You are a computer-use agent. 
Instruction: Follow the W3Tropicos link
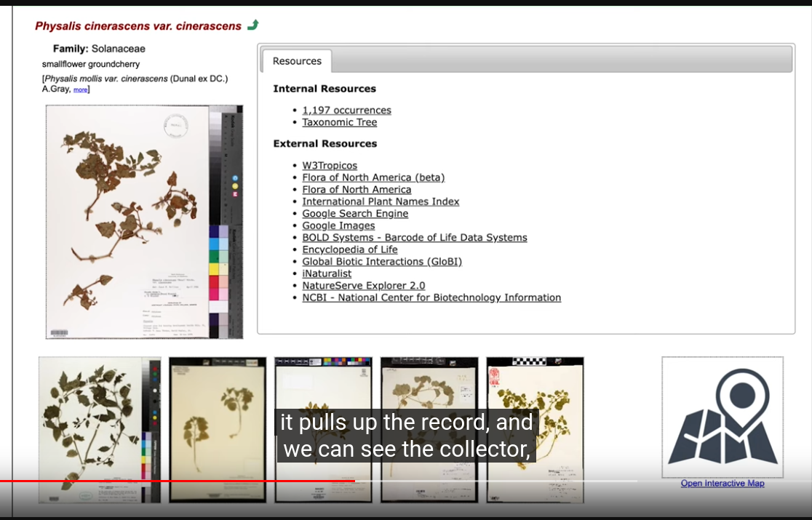click(x=330, y=166)
